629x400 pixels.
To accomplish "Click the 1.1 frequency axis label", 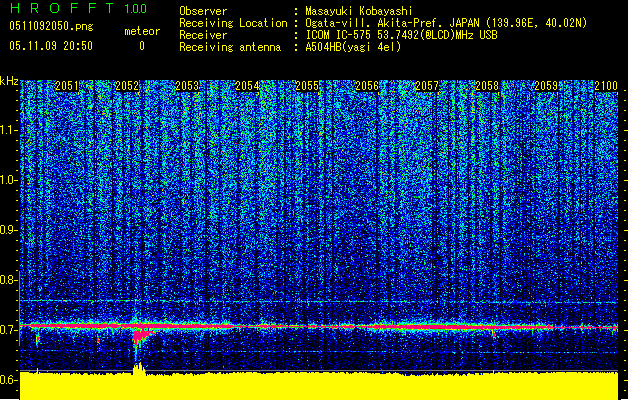I will (x=8, y=130).
